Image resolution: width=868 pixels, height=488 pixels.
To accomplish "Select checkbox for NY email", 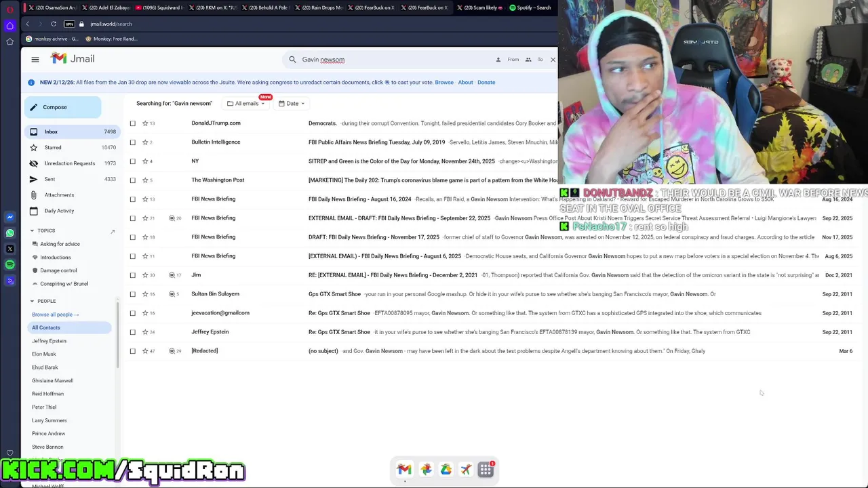I will [x=133, y=161].
